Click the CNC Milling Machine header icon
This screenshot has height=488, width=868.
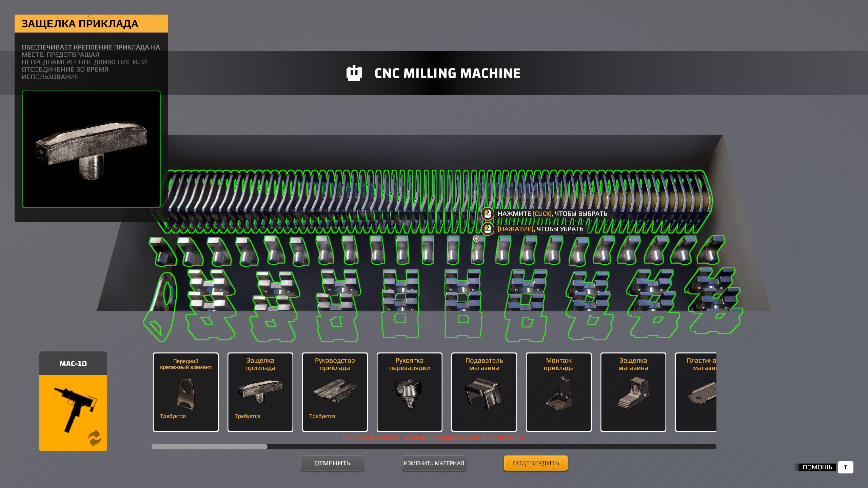(x=354, y=73)
